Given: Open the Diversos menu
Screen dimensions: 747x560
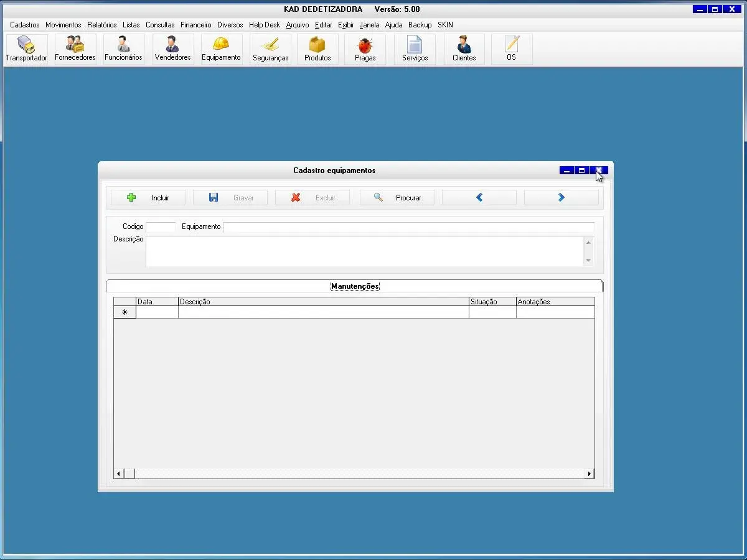Looking at the screenshot, I should [x=230, y=25].
